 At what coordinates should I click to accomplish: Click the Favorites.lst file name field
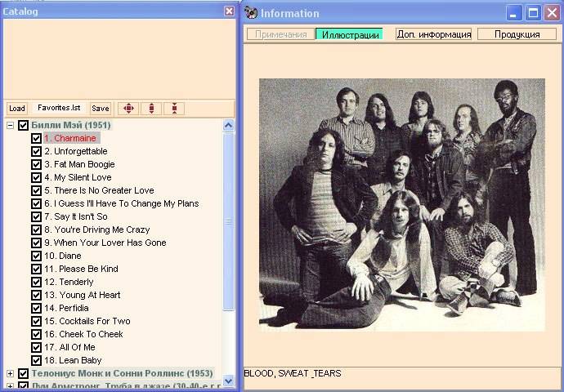coord(59,108)
